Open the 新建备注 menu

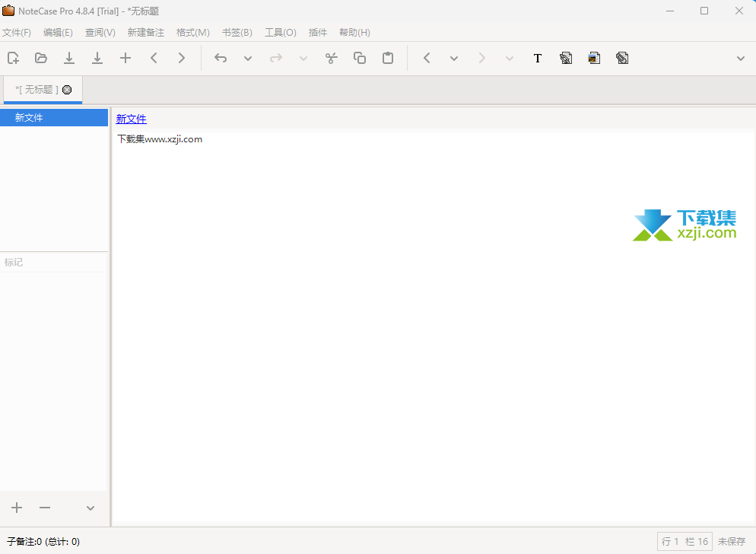coord(145,32)
